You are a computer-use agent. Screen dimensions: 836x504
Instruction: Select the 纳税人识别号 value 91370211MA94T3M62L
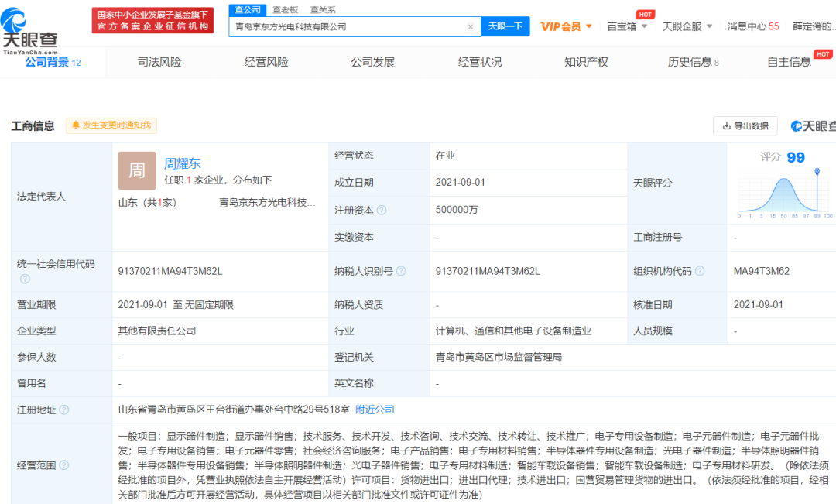[x=488, y=271]
